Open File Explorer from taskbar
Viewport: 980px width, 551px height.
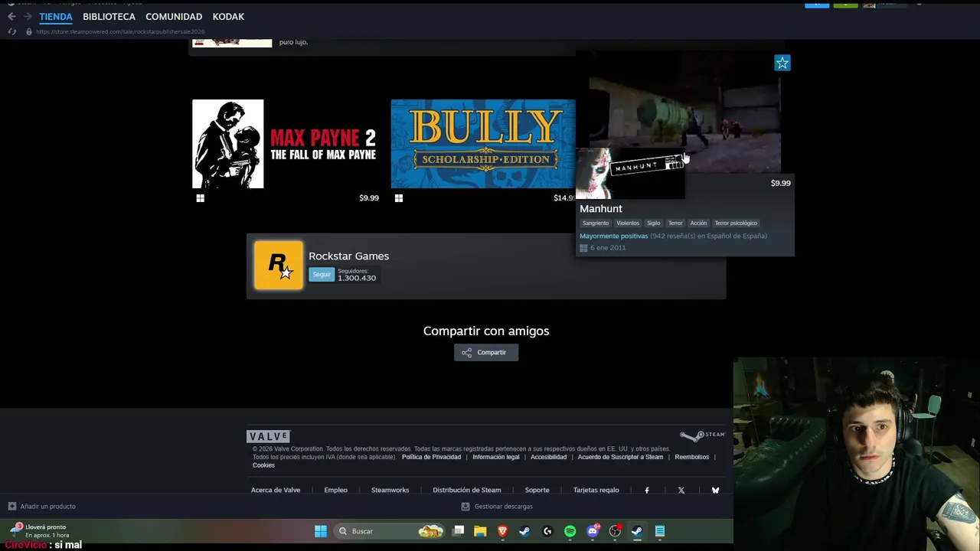click(480, 531)
